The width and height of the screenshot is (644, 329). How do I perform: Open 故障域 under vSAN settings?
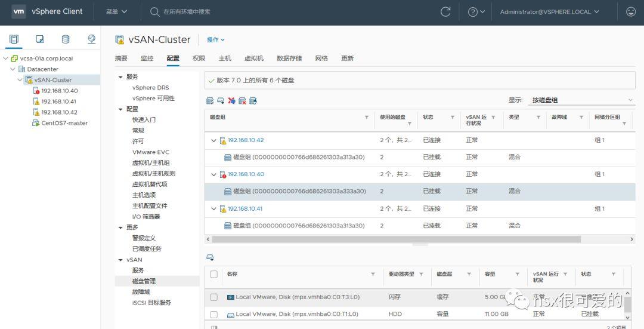(x=141, y=292)
